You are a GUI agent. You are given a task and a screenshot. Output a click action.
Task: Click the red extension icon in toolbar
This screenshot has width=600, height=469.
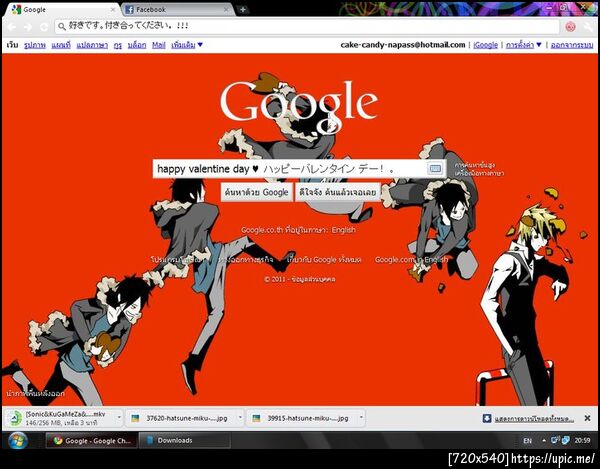click(571, 26)
